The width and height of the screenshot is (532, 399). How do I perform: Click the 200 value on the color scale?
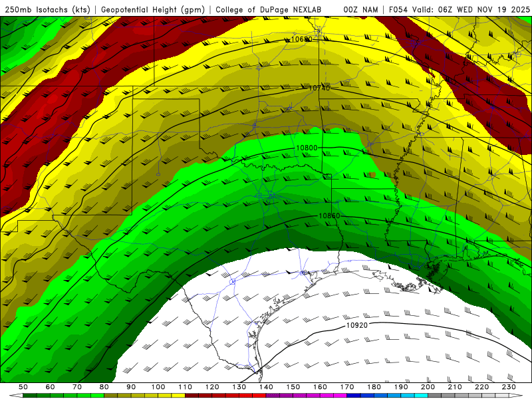pos(428,387)
